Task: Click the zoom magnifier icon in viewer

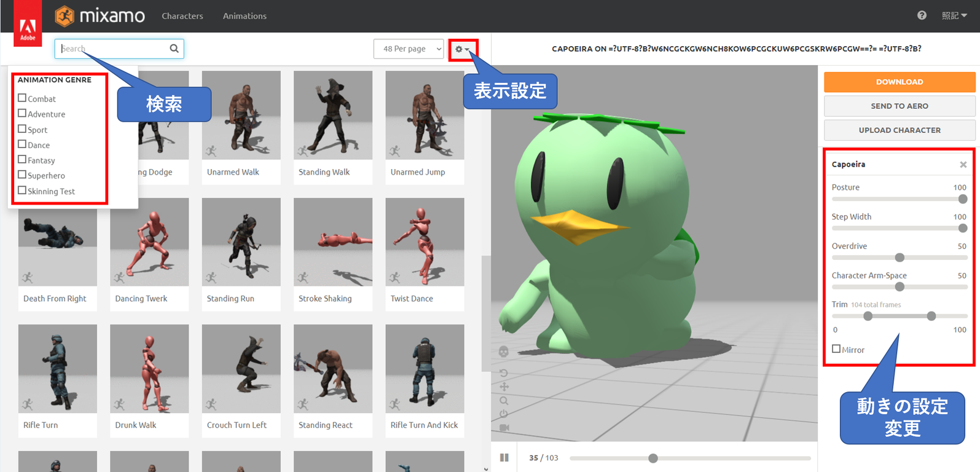Action: tap(504, 401)
